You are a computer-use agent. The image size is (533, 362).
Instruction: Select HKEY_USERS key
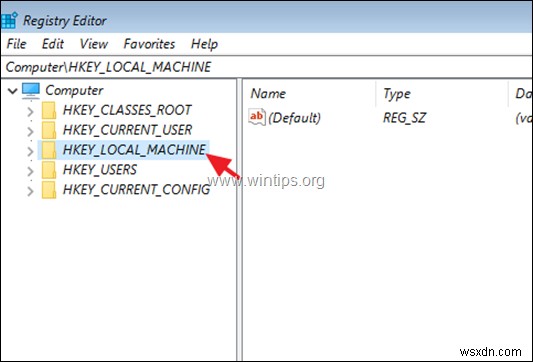tap(100, 170)
